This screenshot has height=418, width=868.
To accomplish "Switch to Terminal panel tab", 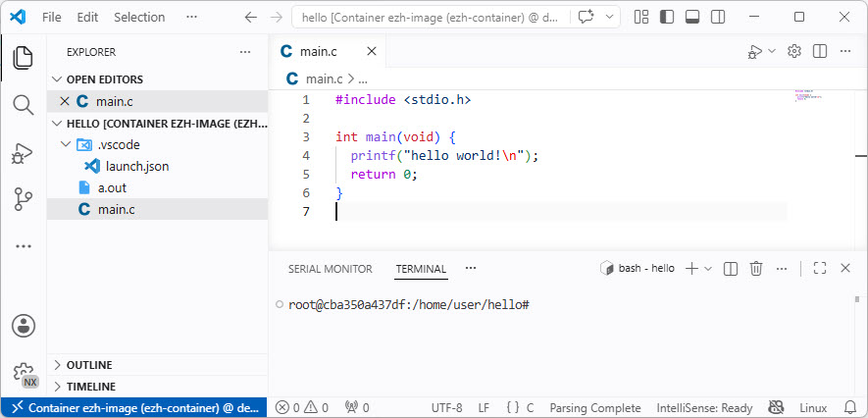I will coord(421,269).
